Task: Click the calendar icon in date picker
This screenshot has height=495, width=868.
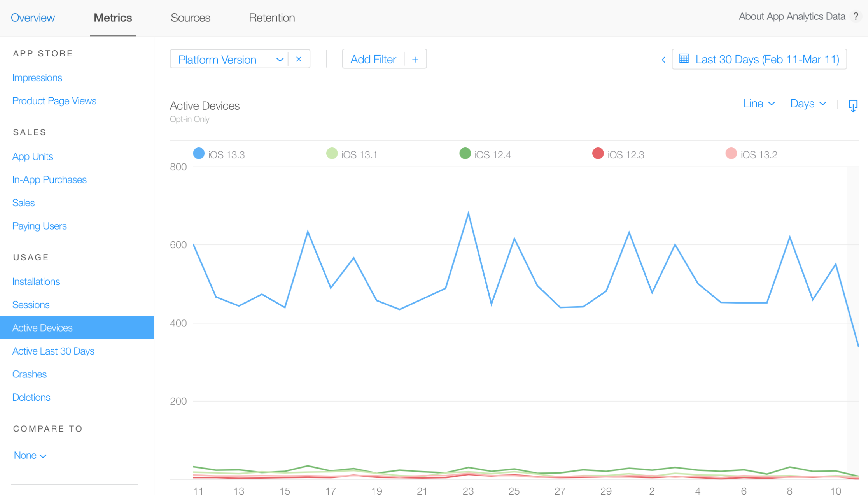Action: [x=684, y=59]
